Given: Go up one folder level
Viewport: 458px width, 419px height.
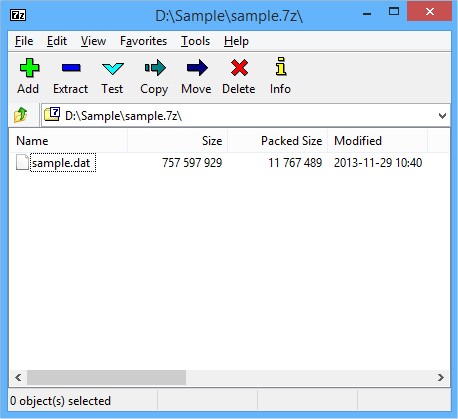Looking at the screenshot, I should (x=21, y=115).
